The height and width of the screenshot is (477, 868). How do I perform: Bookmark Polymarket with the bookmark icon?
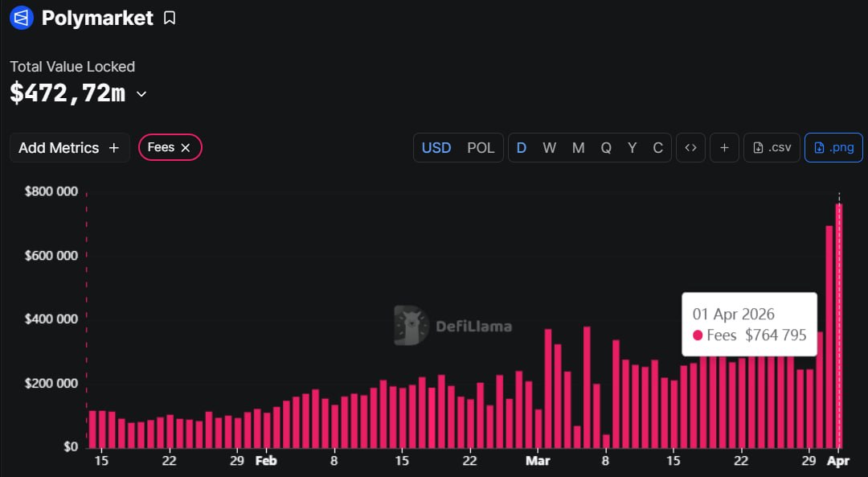[x=170, y=18]
